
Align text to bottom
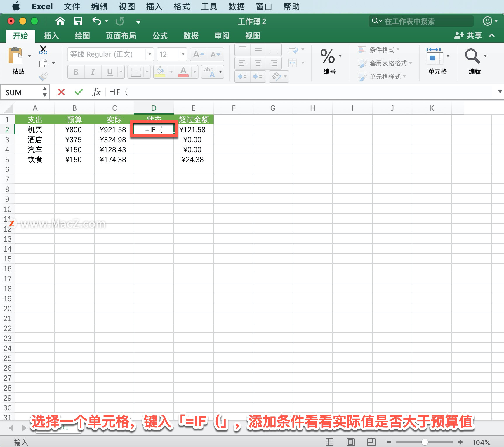pyautogui.click(x=274, y=50)
